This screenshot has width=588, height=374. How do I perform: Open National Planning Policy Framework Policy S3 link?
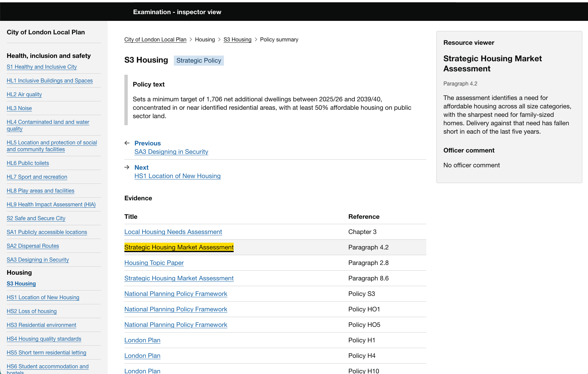176,294
